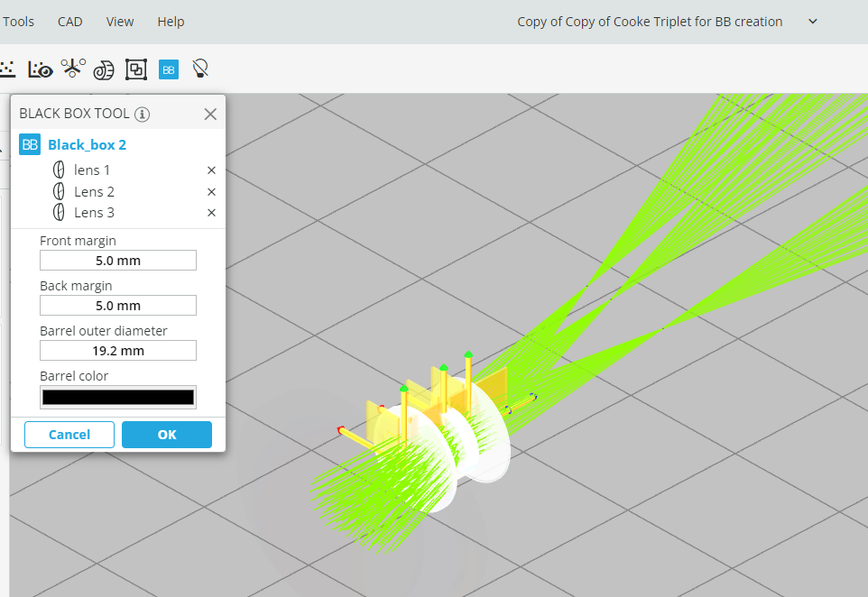Open Black Box Tool info icon
This screenshot has width=868, height=597.
click(143, 114)
